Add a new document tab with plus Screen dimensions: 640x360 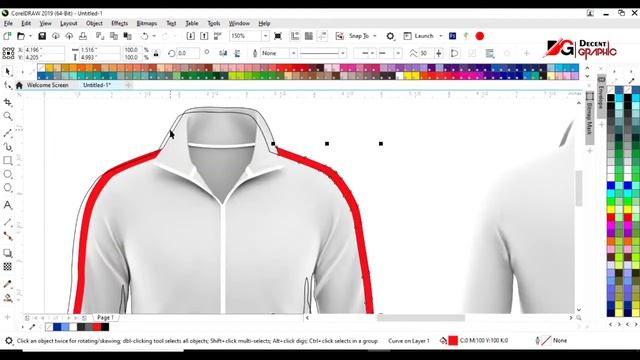[128, 85]
